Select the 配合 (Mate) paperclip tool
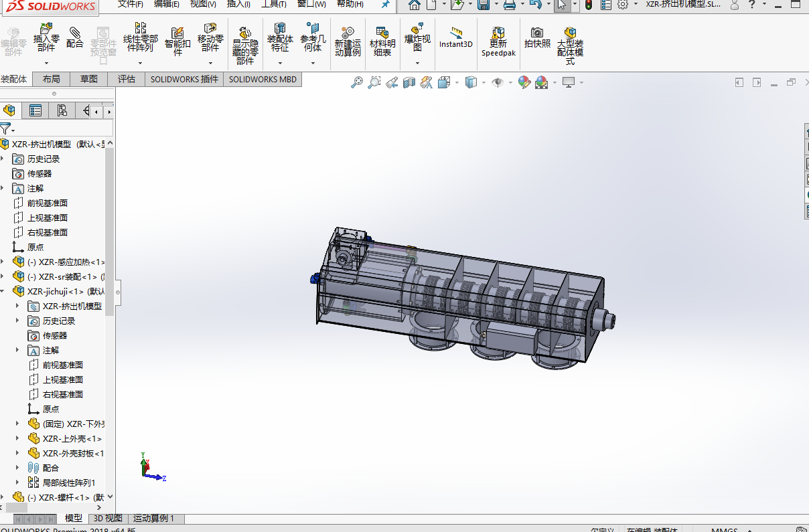This screenshot has width=809, height=532. [75, 37]
